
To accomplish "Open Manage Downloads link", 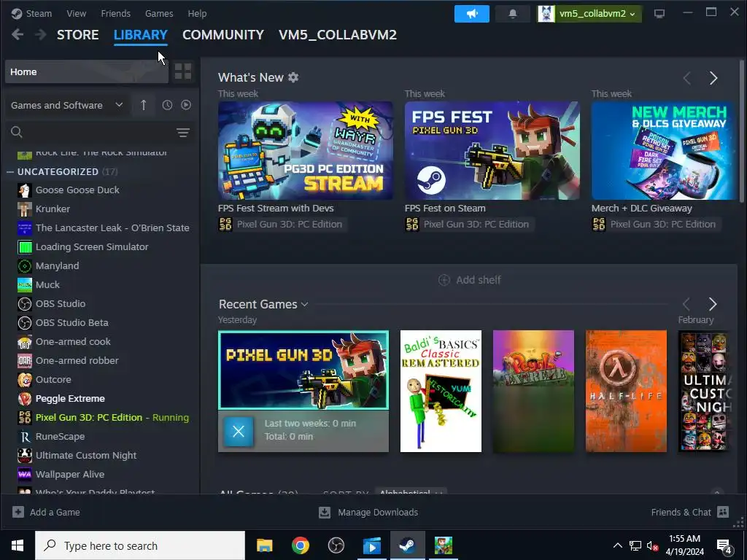I will tap(378, 513).
